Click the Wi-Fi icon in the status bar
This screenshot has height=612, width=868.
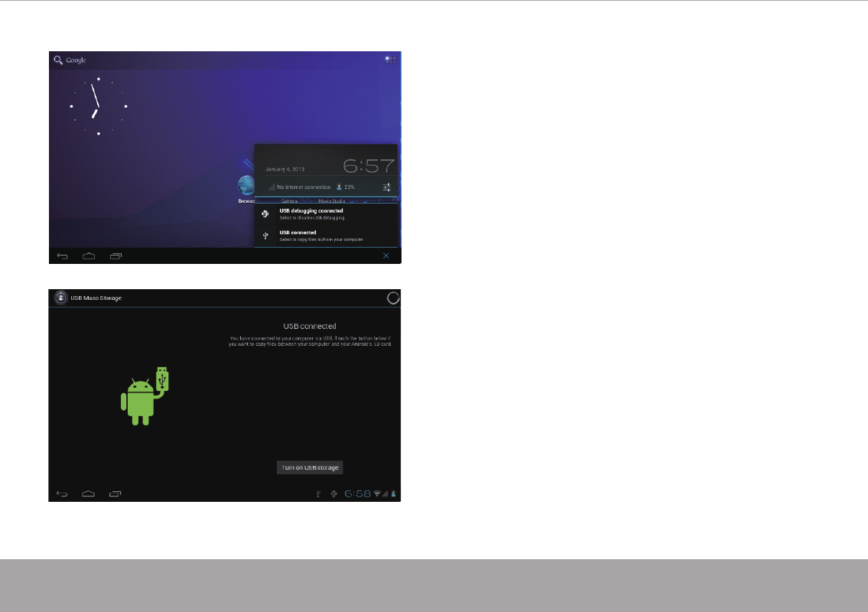(377, 493)
